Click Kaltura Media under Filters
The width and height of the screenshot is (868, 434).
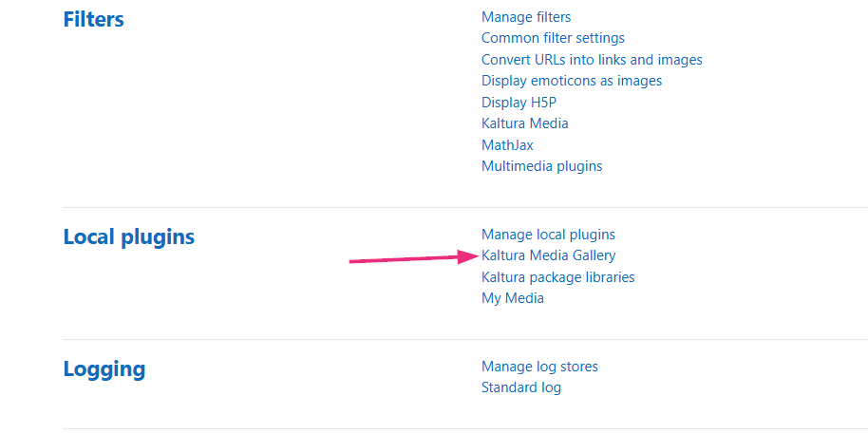click(525, 123)
